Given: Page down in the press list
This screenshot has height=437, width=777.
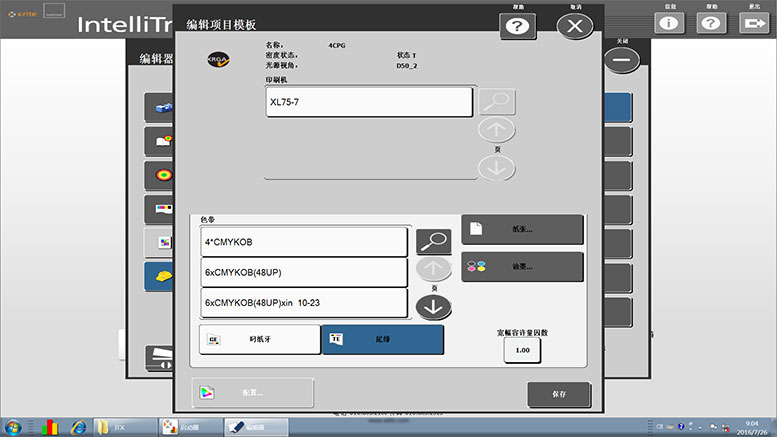Looking at the screenshot, I should (497, 168).
